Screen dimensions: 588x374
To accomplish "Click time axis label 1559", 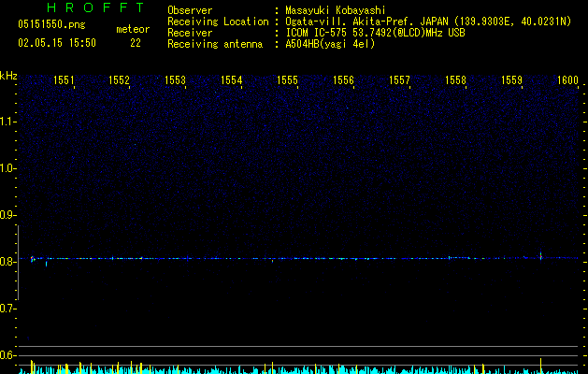I will 511,80.
